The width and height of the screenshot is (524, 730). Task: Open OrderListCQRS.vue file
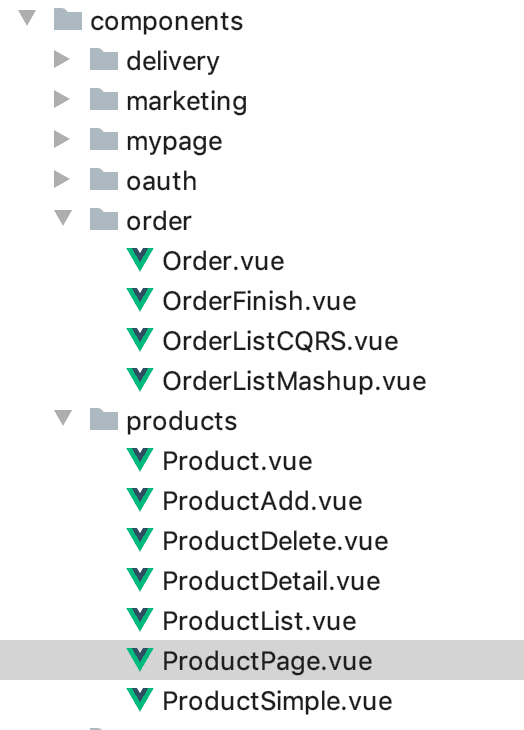280,341
